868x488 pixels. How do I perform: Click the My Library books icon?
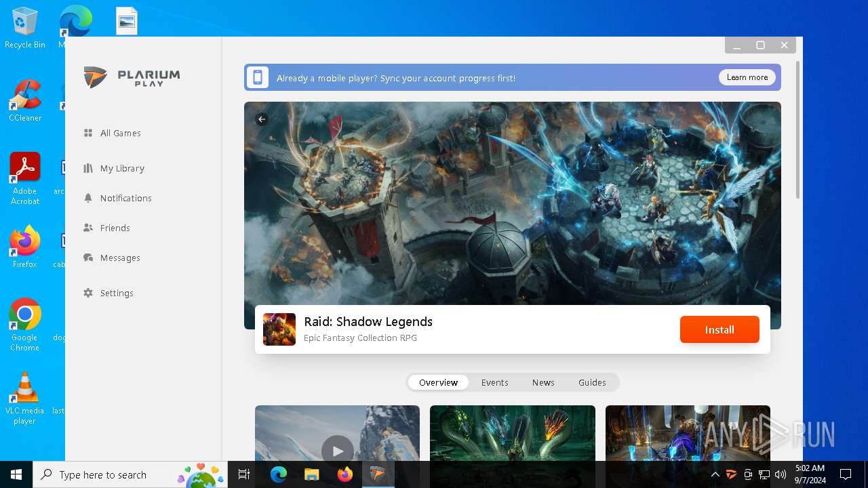pyautogui.click(x=88, y=168)
